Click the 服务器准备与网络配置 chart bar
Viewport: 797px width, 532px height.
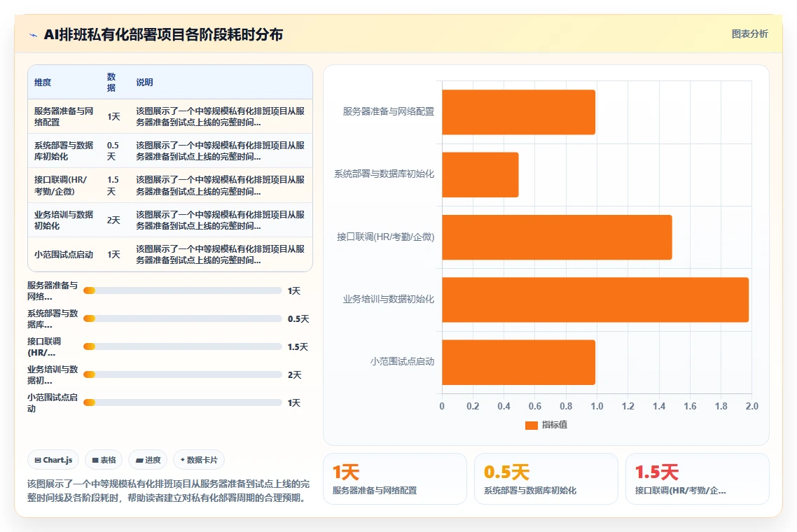click(x=518, y=112)
